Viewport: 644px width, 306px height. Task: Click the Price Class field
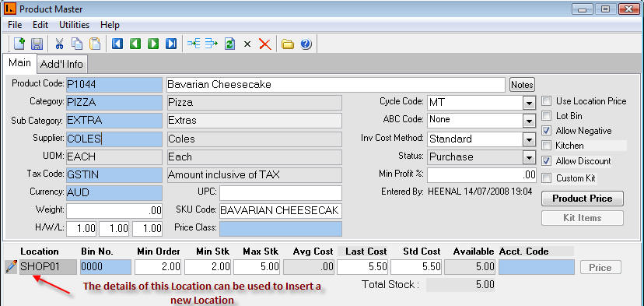[281, 229]
